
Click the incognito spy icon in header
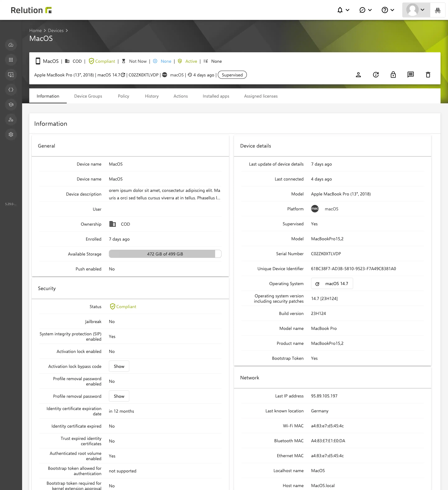click(x=438, y=10)
